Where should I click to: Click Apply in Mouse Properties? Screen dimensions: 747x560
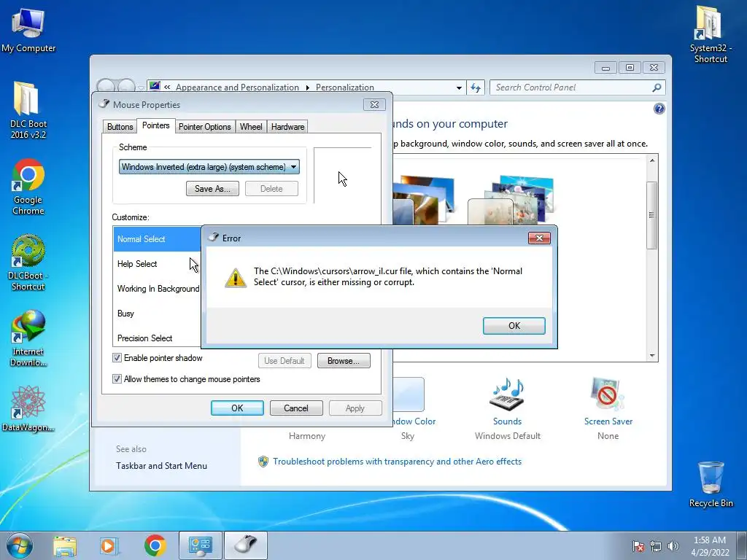pos(355,408)
